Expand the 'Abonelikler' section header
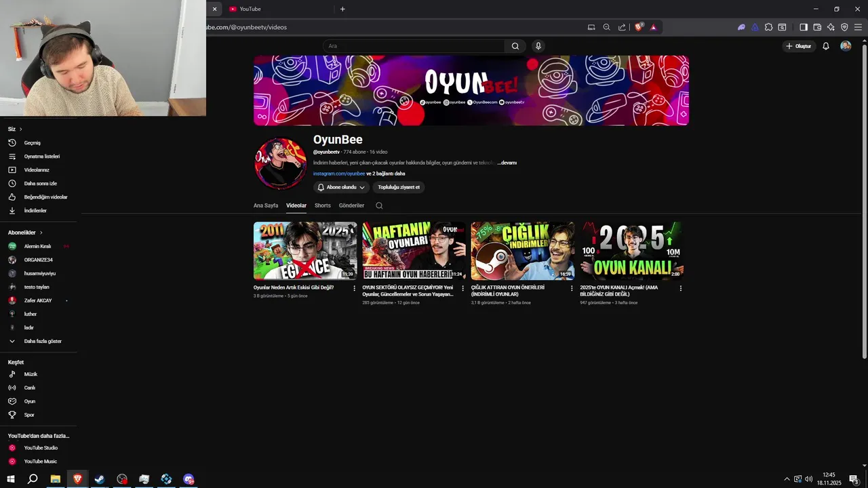This screenshot has width=868, height=488. coord(25,232)
